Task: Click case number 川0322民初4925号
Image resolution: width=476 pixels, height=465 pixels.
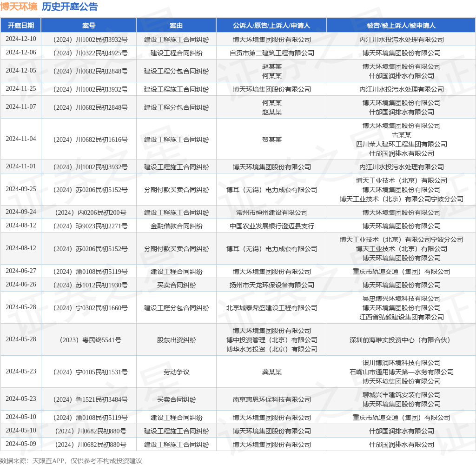Action: click(x=91, y=53)
